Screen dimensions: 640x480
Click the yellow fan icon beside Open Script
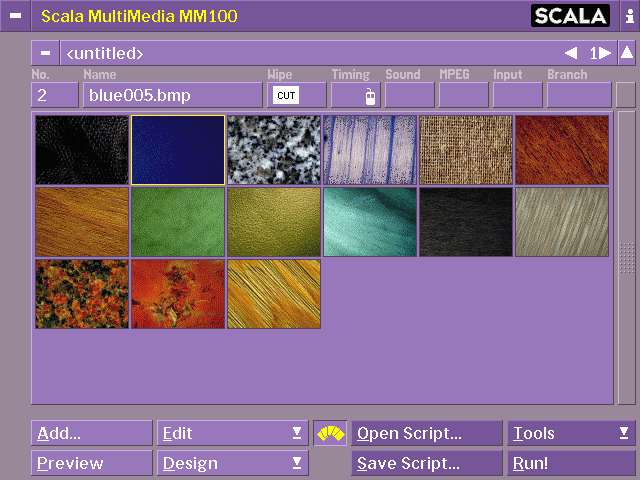click(x=330, y=434)
